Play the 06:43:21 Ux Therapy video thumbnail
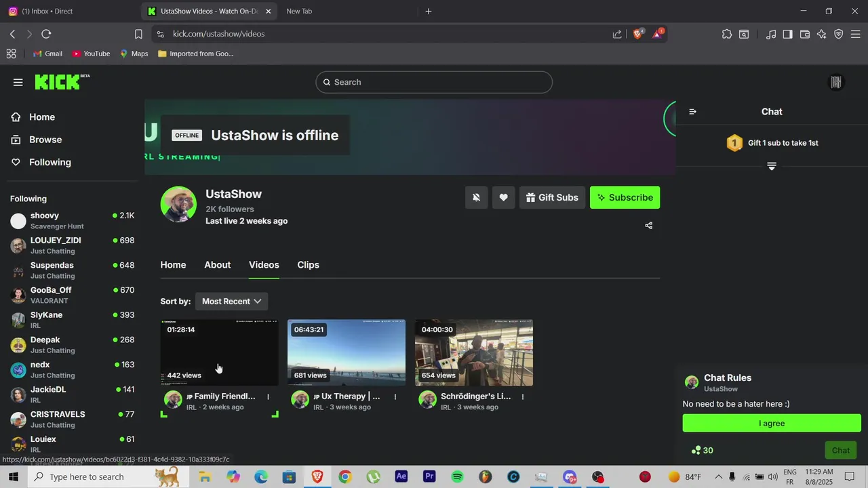The height and width of the screenshot is (488, 868). click(x=347, y=352)
